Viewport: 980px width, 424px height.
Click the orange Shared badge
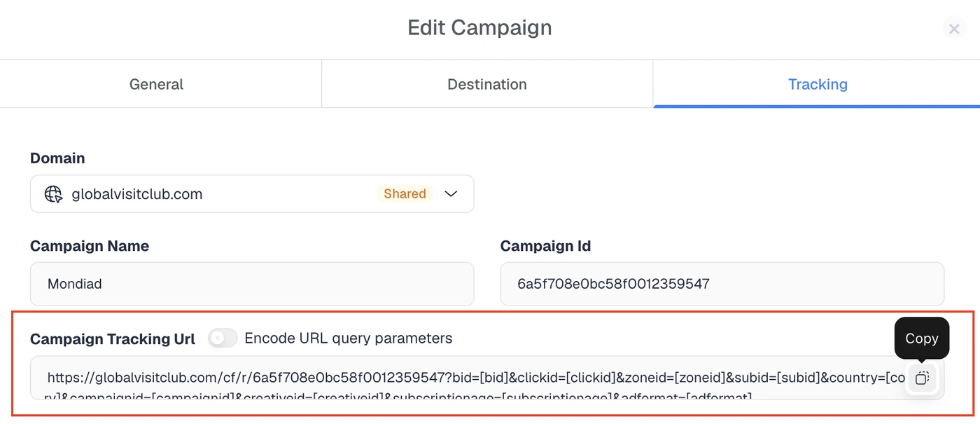tap(405, 194)
